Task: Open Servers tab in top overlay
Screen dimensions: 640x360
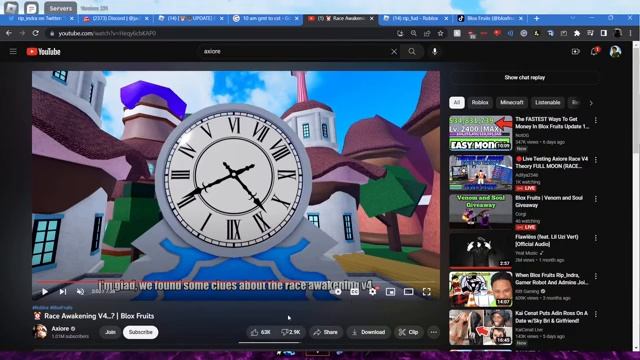Action: point(60,8)
